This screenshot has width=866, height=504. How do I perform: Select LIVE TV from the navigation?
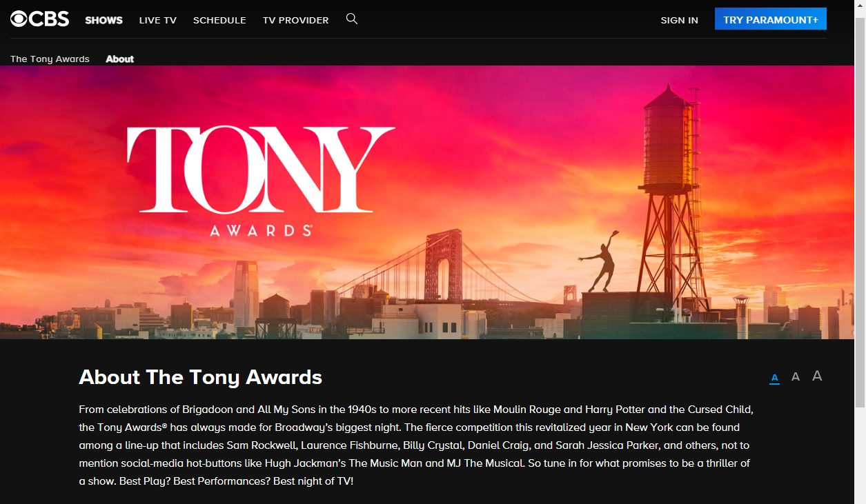coord(157,20)
